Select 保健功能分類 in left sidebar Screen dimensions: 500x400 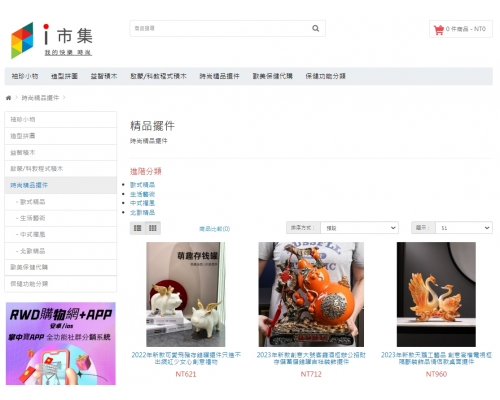[61, 284]
